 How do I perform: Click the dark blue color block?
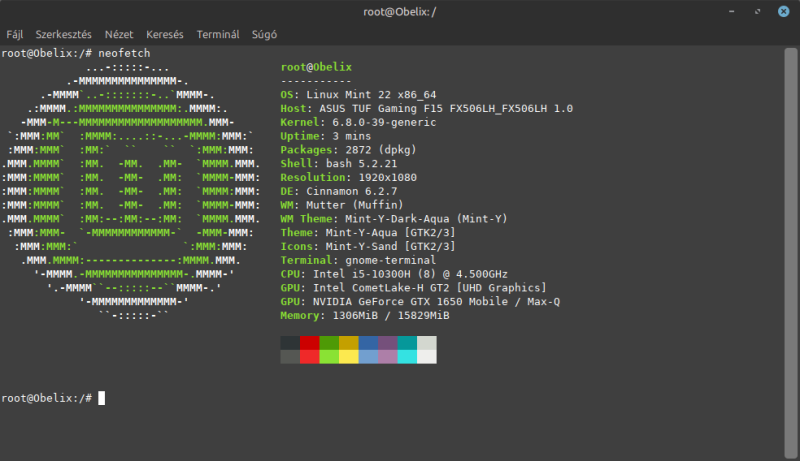(368, 343)
